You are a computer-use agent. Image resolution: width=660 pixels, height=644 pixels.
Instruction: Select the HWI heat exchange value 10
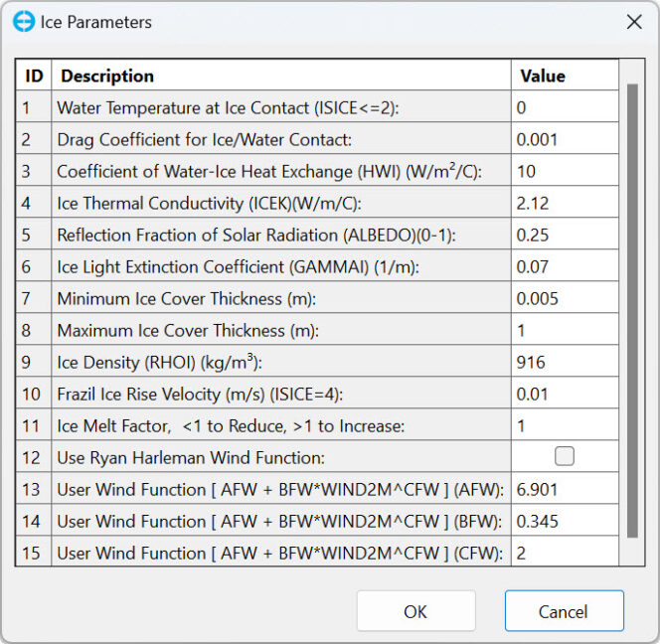[x=564, y=171]
